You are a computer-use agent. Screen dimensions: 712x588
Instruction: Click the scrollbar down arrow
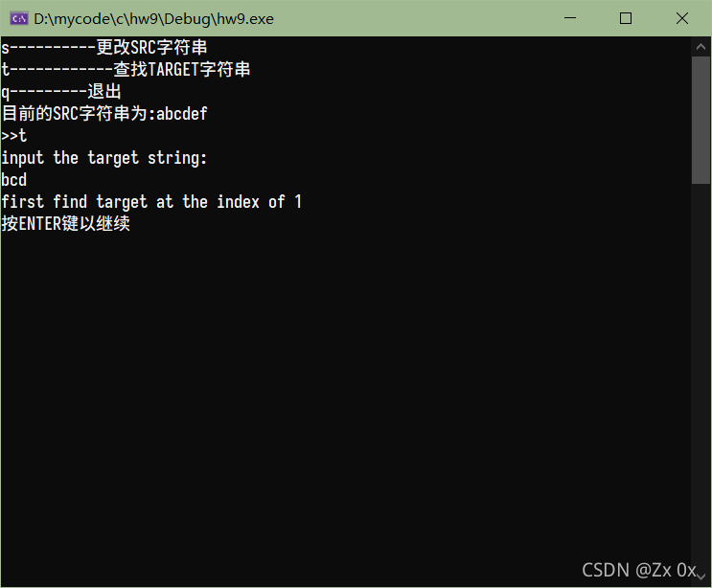(701, 577)
